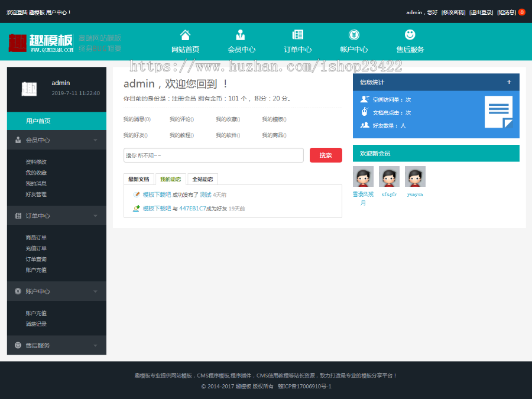Switch to the 最新文档 tab
Image resolution: width=532 pixels, height=399 pixels.
click(x=139, y=179)
